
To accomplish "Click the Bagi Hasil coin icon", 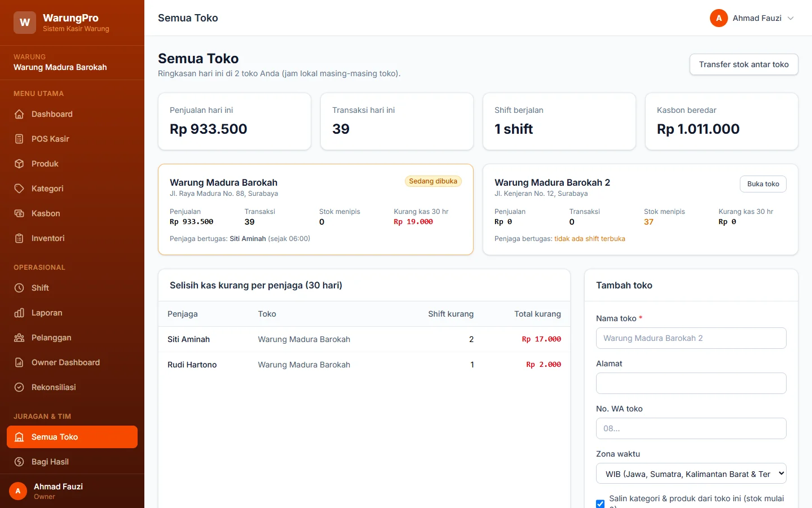I will [x=19, y=462].
